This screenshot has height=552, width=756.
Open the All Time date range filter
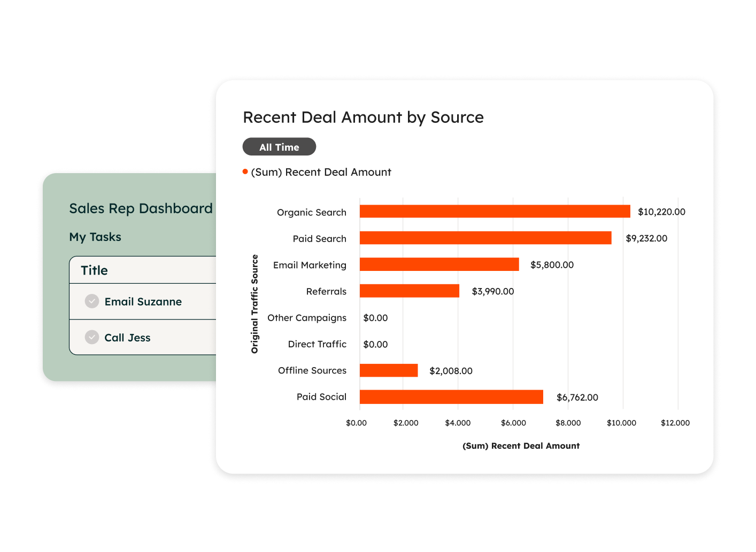pyautogui.click(x=279, y=146)
